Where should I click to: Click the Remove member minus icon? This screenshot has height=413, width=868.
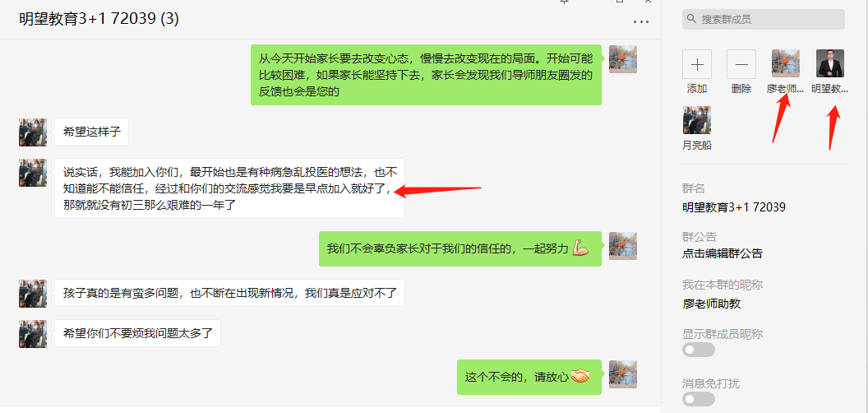[x=741, y=63]
